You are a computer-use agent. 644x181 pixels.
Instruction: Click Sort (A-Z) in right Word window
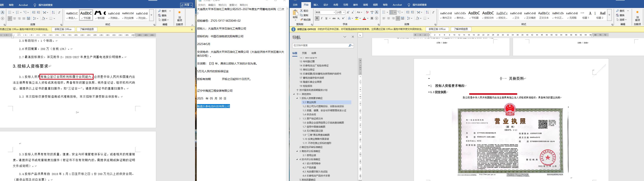pyautogui.click(x=427, y=12)
